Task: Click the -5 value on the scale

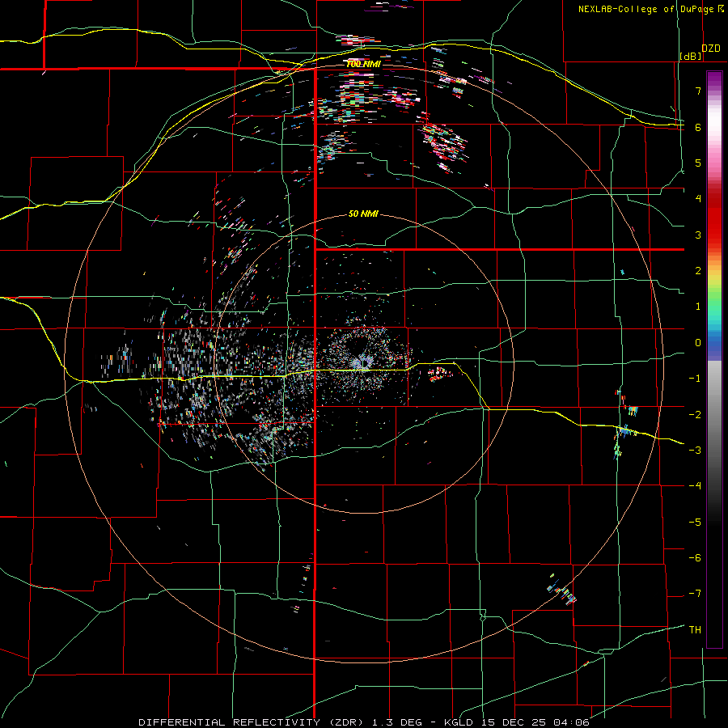Action: tap(695, 523)
